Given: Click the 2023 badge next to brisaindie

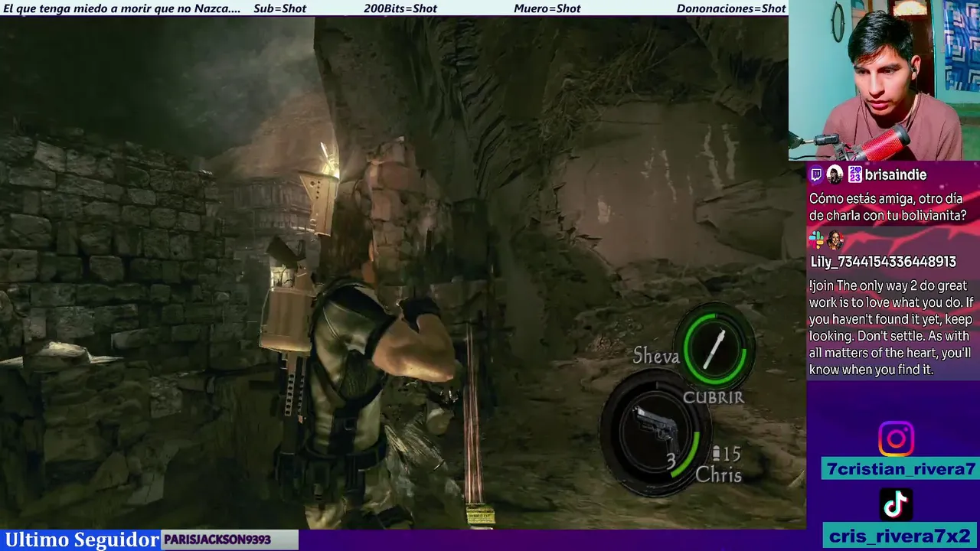Looking at the screenshot, I should [854, 175].
